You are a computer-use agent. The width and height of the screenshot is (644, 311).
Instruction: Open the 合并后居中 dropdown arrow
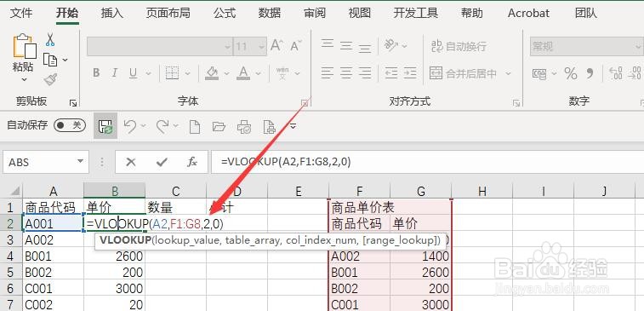coord(509,73)
